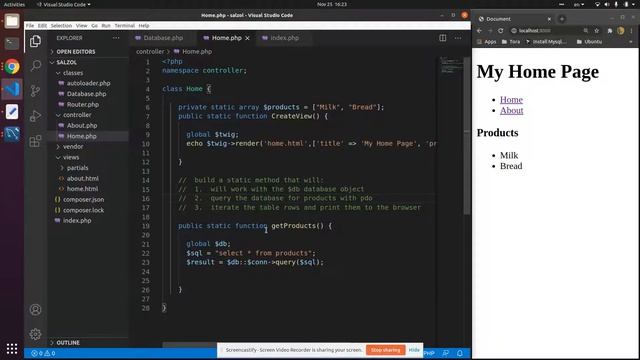The width and height of the screenshot is (640, 360).
Task: Open the Terminal menu
Action: click(x=124, y=26)
